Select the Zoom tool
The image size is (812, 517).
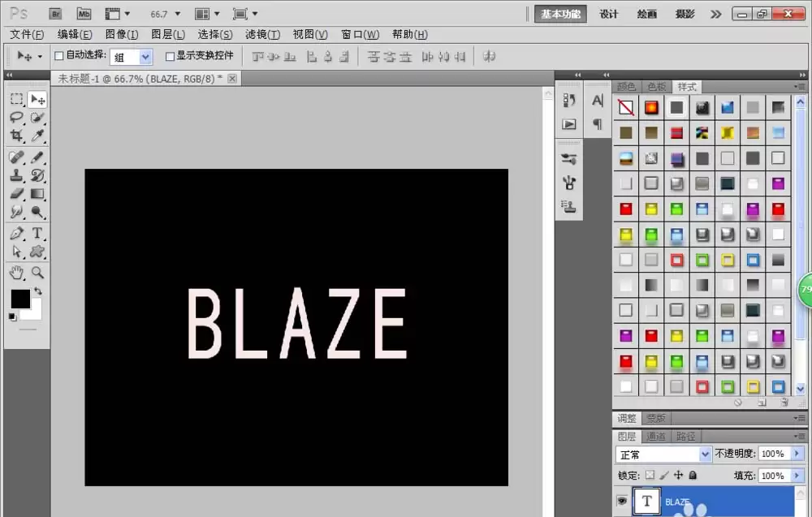(37, 273)
